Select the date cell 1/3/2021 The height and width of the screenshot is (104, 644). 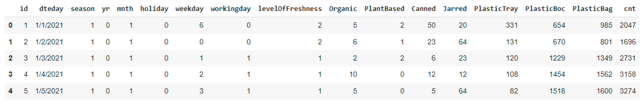pos(49,58)
